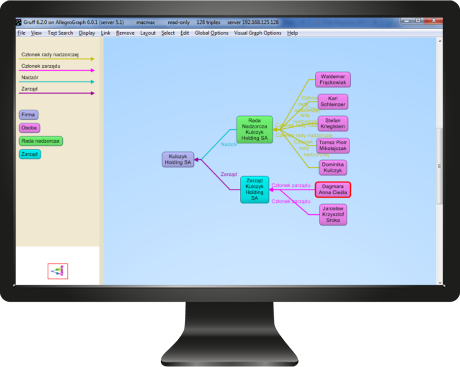Viewport: 460px width, 367px height.
Task: Click the Osoba legend node type
Action: (x=29, y=128)
